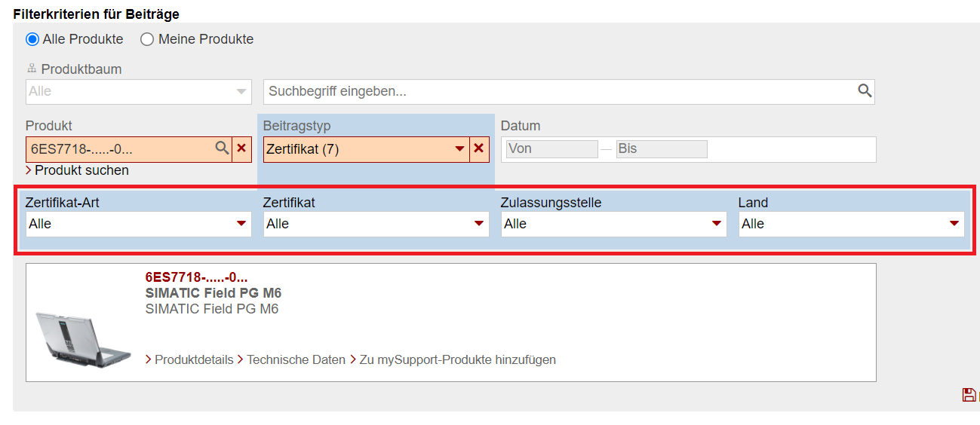Open the Technische Daten link
The height and width of the screenshot is (425, 980).
296,360
